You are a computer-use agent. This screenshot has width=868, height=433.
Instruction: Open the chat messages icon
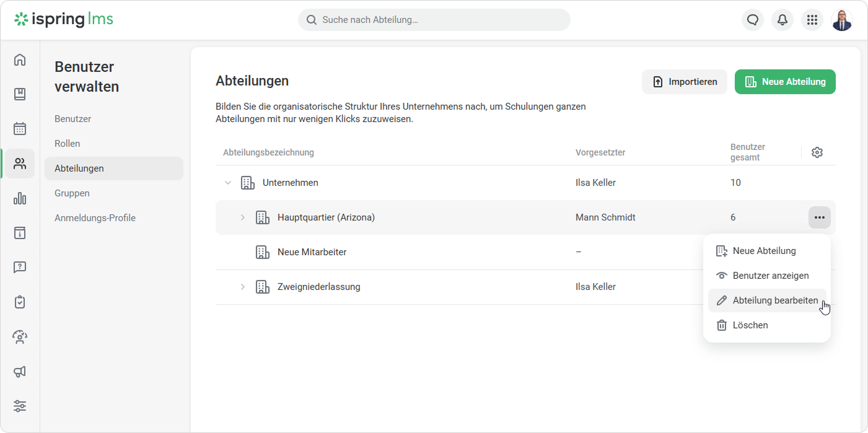tap(753, 20)
